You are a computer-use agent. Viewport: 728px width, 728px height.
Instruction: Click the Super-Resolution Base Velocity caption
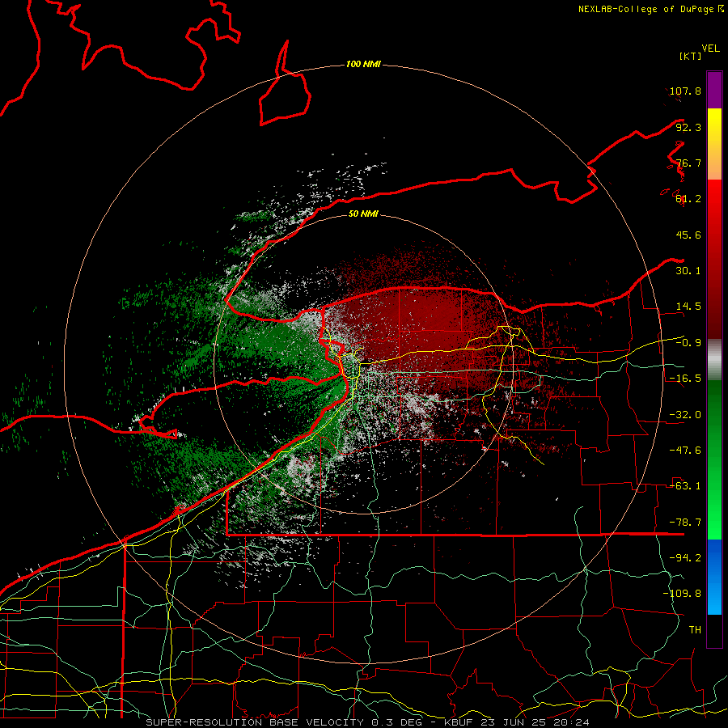(368, 722)
